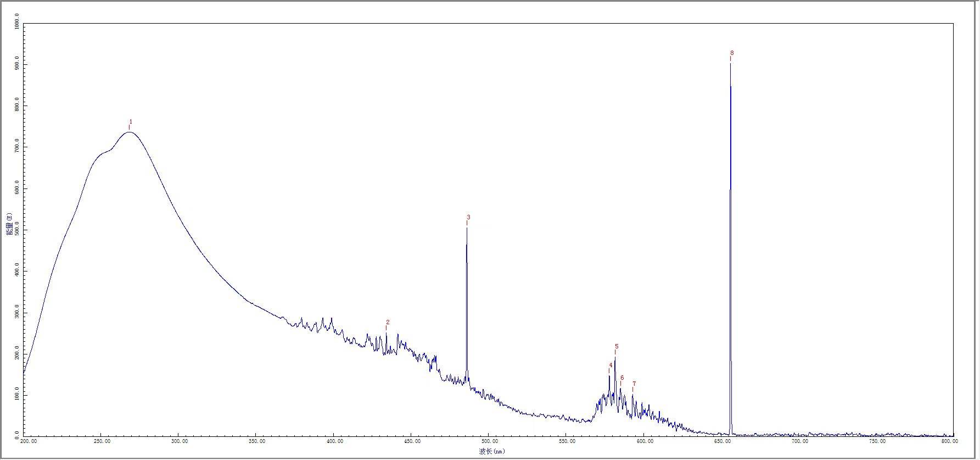Click peak marker 5 label
This screenshot has height=460, width=980.
point(617,347)
